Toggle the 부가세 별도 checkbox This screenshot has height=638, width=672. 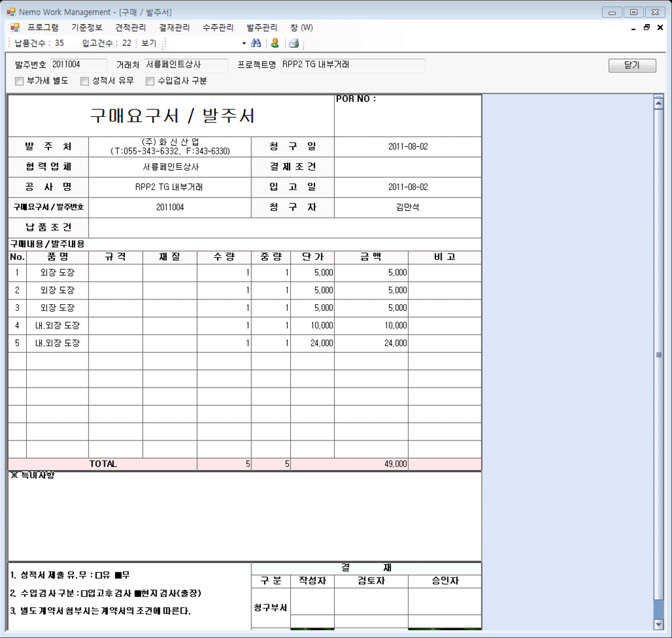(x=19, y=81)
